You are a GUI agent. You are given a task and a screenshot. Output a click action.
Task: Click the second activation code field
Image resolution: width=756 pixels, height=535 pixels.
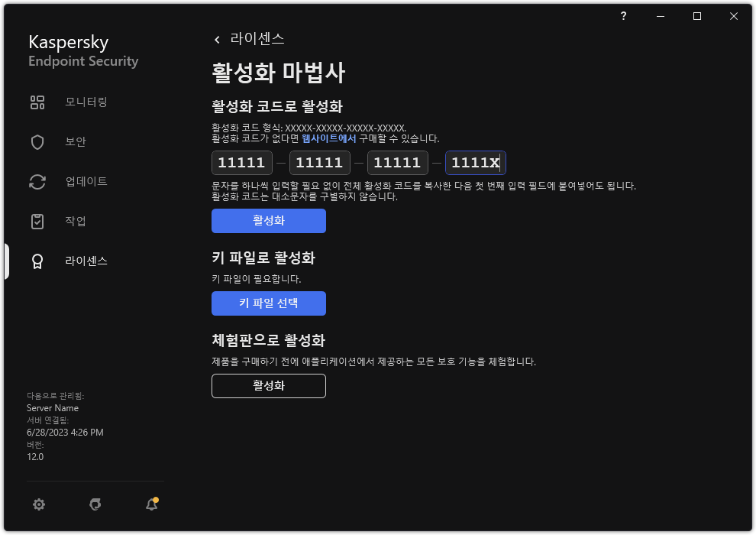point(319,162)
